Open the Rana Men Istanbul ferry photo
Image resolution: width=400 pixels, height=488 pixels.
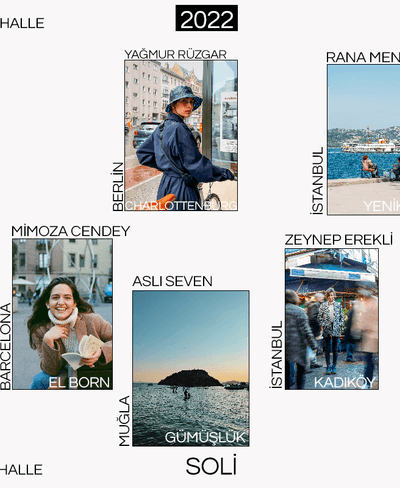(363, 140)
